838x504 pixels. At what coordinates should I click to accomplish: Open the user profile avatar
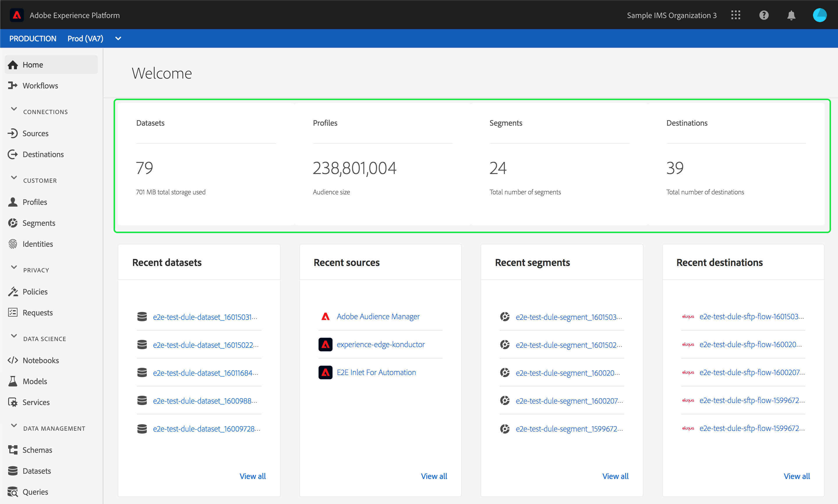pyautogui.click(x=819, y=15)
